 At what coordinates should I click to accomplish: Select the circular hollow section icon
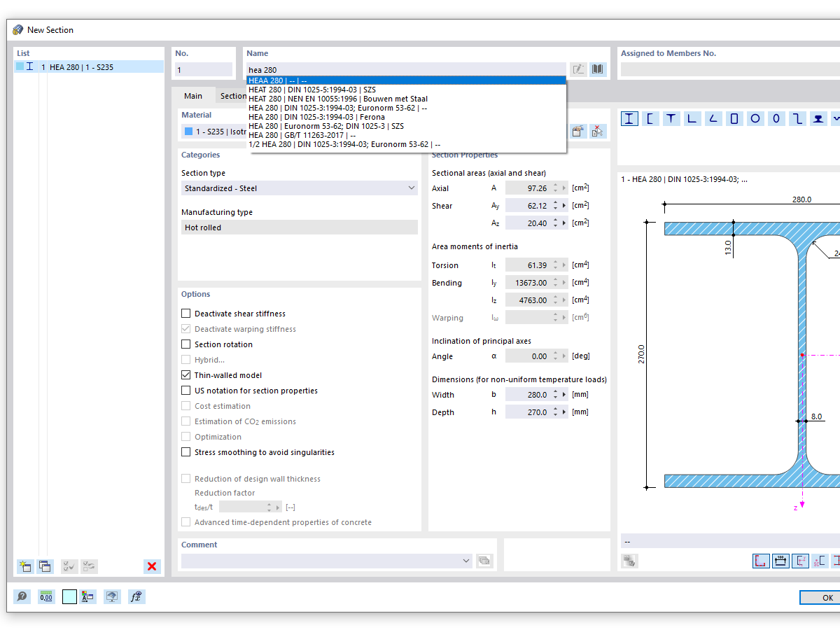[755, 118]
